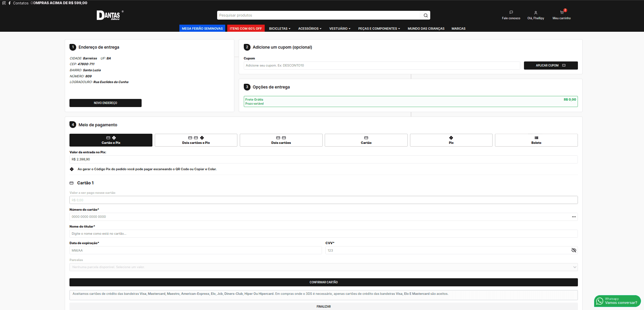Expand the Peças e Componentes menu
Image resolution: width=644 pixels, height=310 pixels.
[x=379, y=29]
